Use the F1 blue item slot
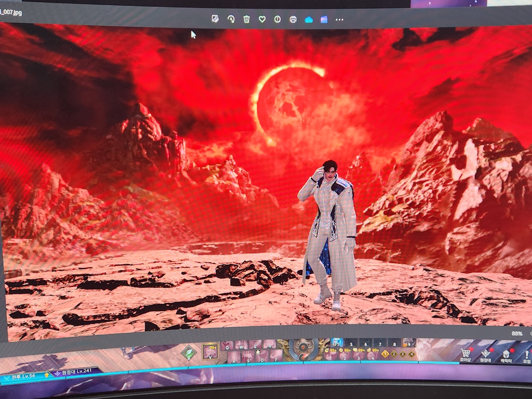This screenshot has width=532, height=399. (x=337, y=343)
